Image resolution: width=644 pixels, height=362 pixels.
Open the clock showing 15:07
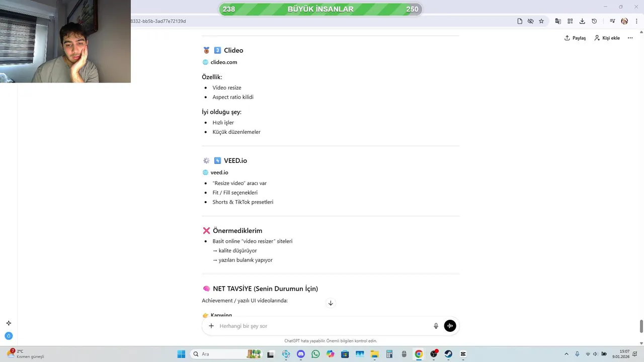click(621, 354)
